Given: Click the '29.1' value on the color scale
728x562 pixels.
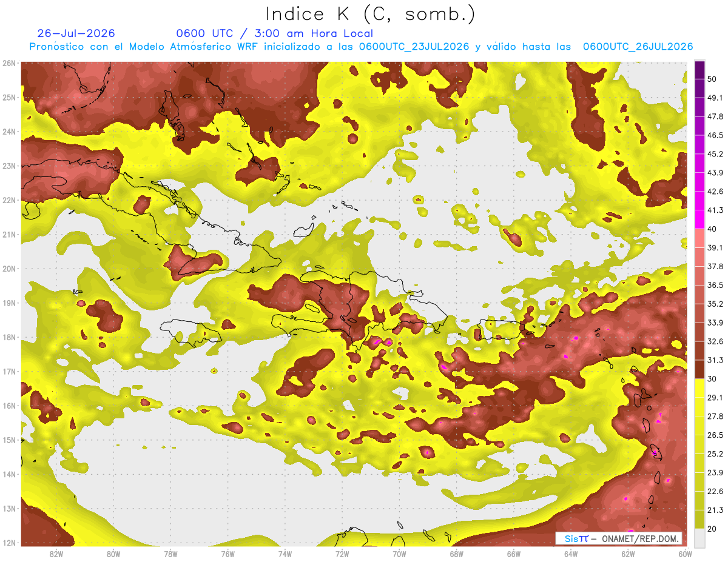Looking at the screenshot, I should click(716, 398).
